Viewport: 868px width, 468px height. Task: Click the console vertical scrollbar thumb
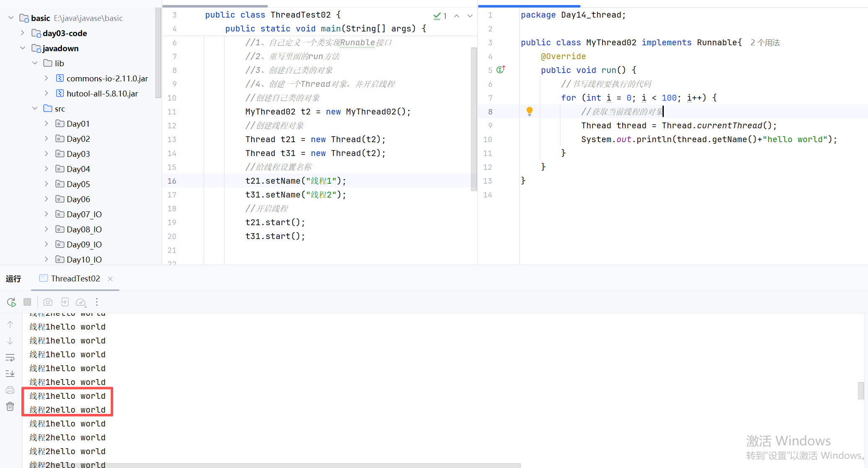point(861,391)
